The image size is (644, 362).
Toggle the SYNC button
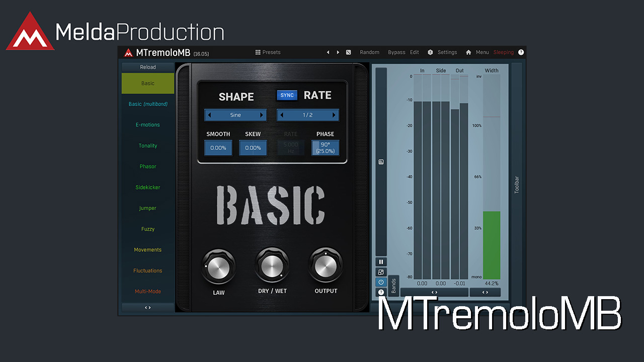(287, 96)
